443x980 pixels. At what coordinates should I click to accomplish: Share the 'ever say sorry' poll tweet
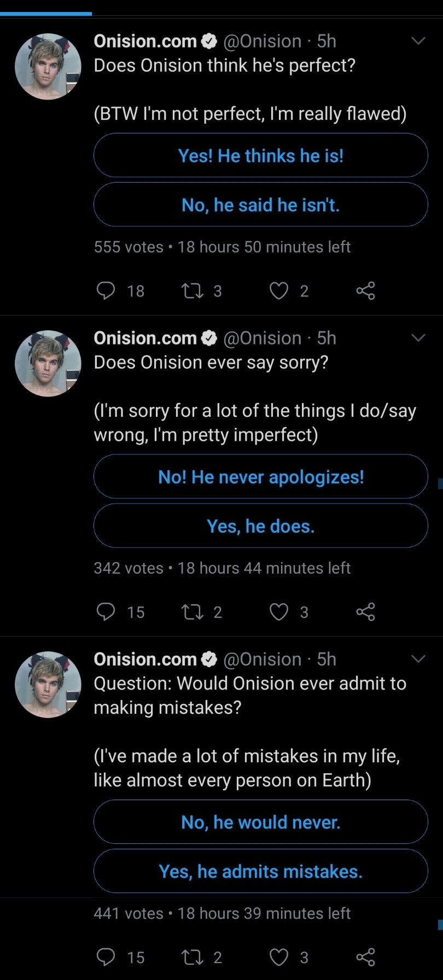[x=365, y=611]
